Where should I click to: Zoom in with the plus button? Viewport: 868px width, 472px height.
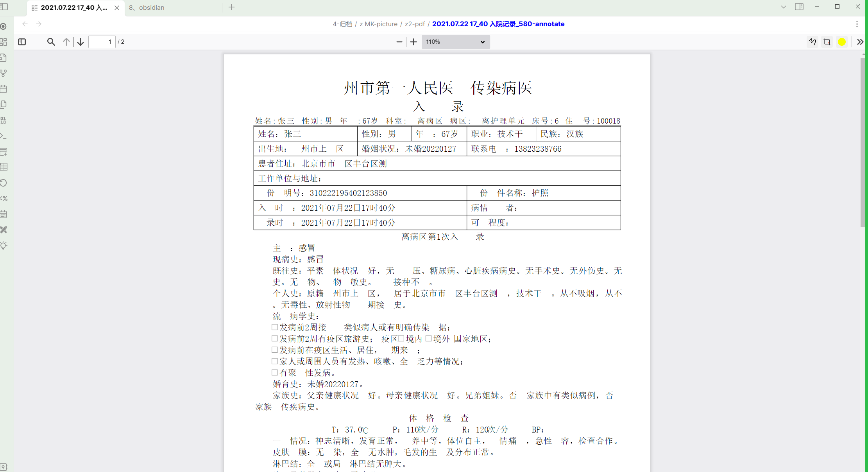pos(413,42)
